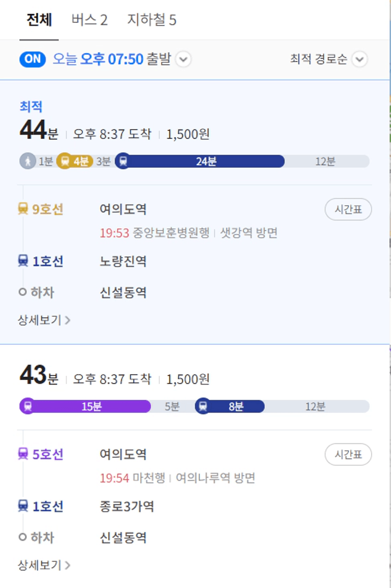Click the 오늘 오후 07:50 출발 time text

pyautogui.click(x=111, y=59)
